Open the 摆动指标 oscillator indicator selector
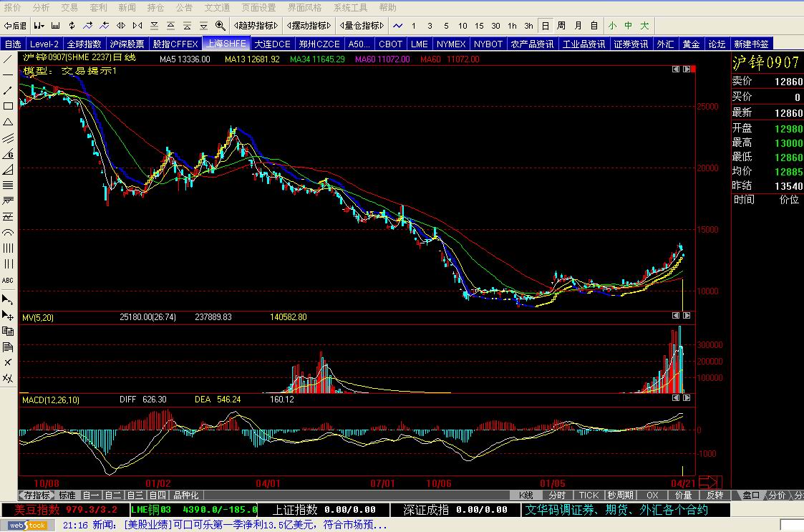This screenshot has width=804, height=532. (x=309, y=26)
